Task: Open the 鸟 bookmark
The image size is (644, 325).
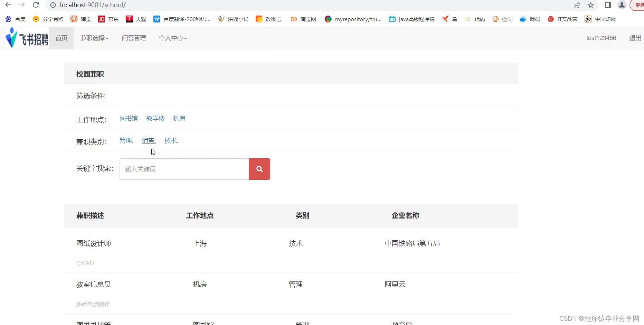Action: point(450,19)
